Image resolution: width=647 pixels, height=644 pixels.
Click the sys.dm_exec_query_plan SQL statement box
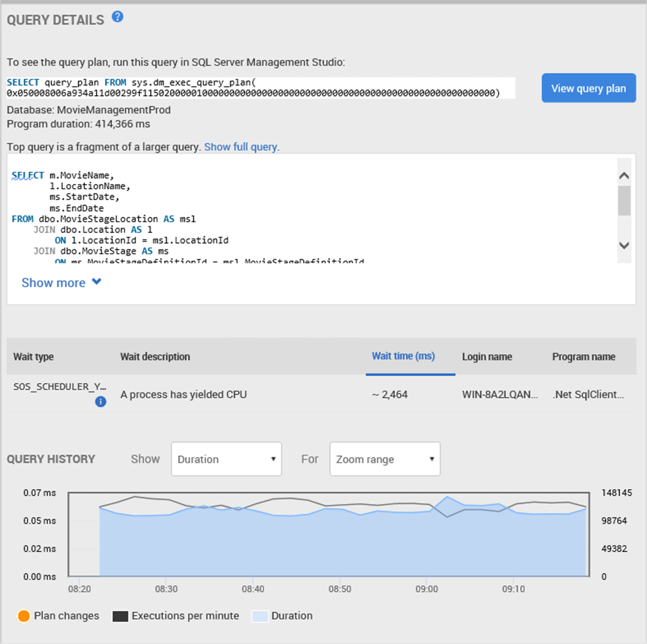point(261,88)
